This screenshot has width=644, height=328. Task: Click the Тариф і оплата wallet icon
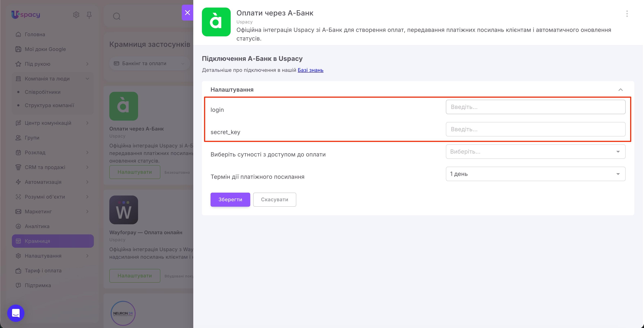click(18, 271)
